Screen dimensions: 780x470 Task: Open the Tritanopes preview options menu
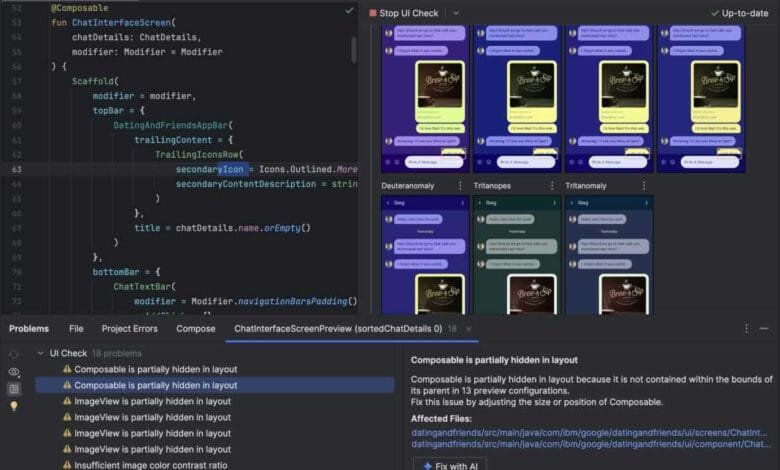(552, 186)
